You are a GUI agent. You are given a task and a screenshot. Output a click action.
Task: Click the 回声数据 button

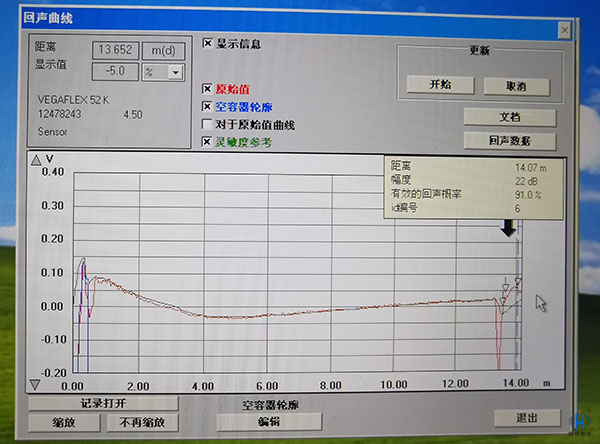pos(509,141)
